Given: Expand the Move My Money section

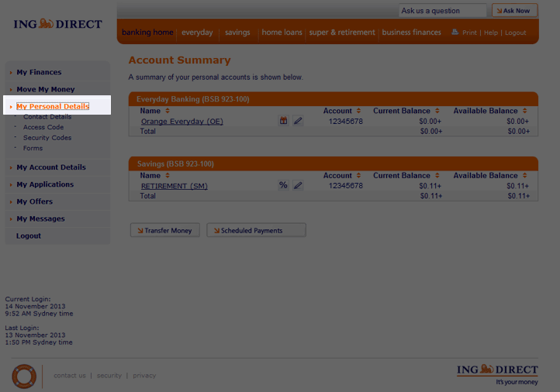Looking at the screenshot, I should [45, 89].
